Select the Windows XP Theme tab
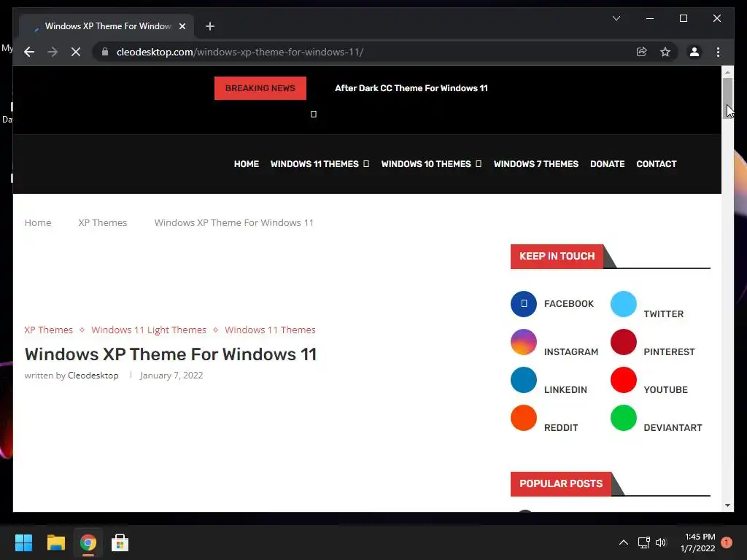This screenshot has height=560, width=747. [107, 26]
